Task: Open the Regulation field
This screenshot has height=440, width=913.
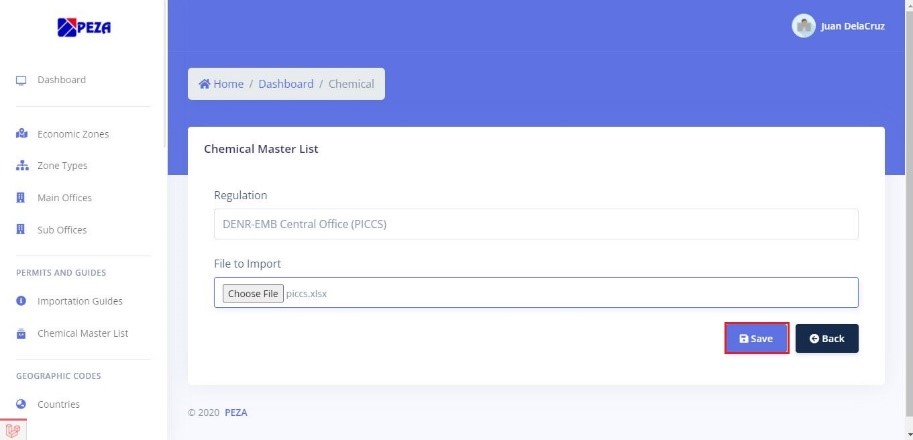Action: (x=536, y=224)
